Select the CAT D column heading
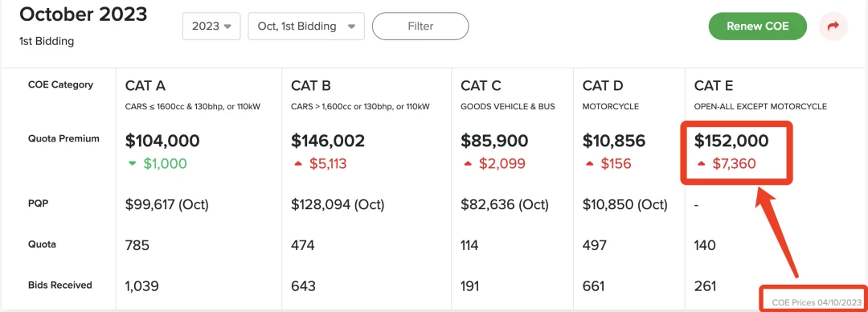868x312 pixels. 603,85
